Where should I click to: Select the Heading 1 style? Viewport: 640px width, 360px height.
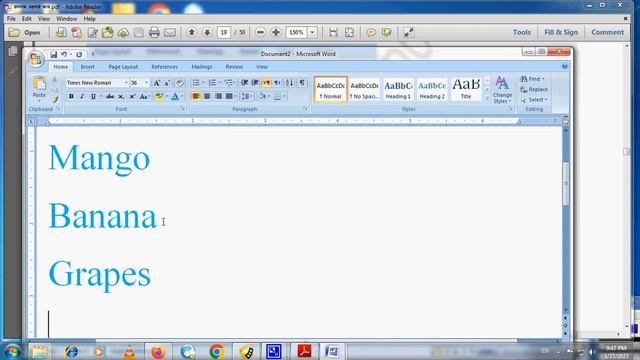pos(398,89)
